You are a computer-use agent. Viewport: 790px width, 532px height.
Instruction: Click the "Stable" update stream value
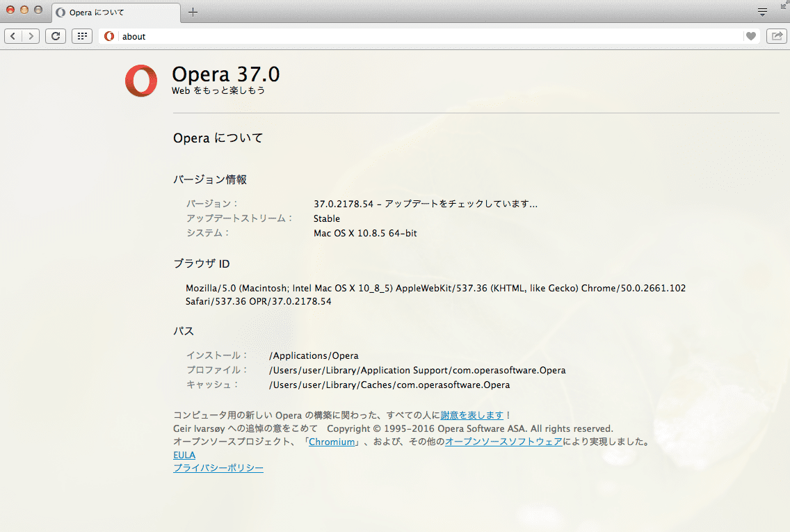tap(326, 218)
